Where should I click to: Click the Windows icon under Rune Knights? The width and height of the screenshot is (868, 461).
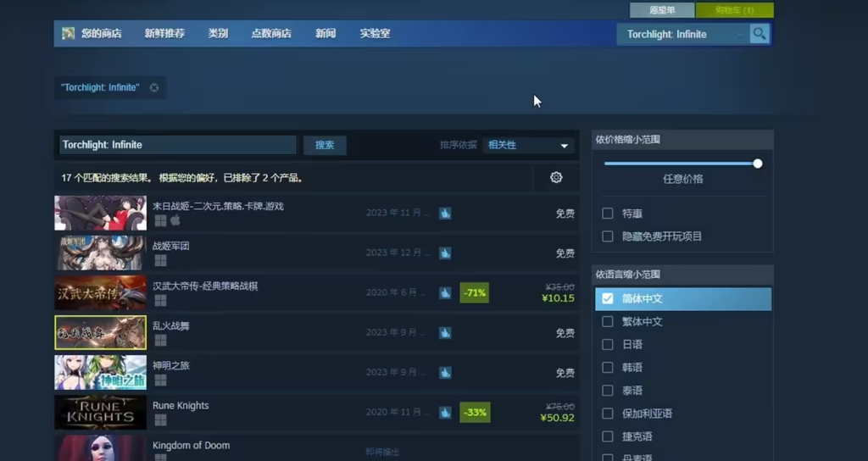click(x=160, y=420)
